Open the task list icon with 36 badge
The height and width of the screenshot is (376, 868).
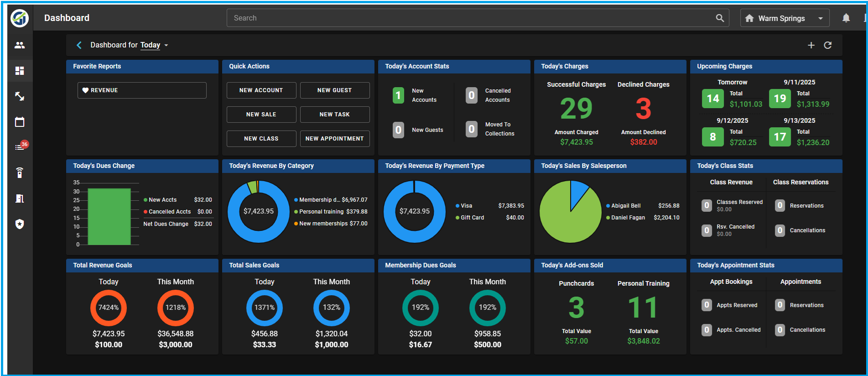20,147
